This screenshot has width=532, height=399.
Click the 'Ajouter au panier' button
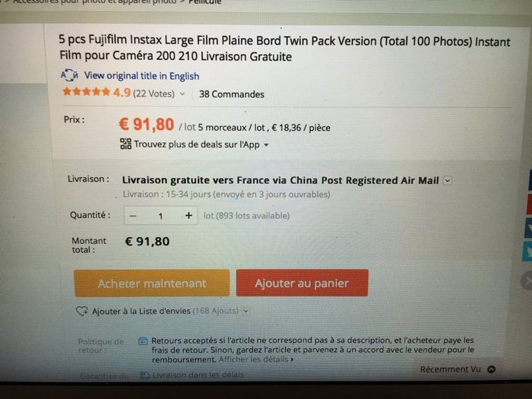click(x=302, y=283)
